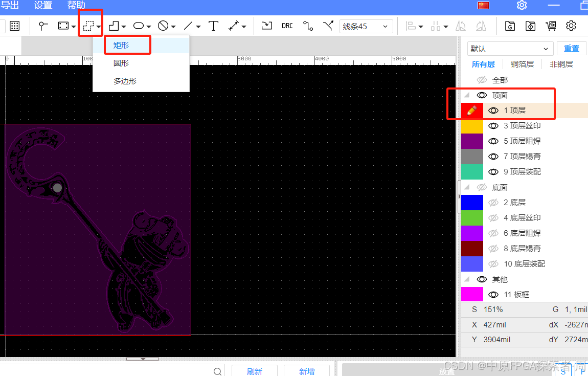Click the magenta 板框 color swatch
The image size is (588, 376).
tap(472, 294)
